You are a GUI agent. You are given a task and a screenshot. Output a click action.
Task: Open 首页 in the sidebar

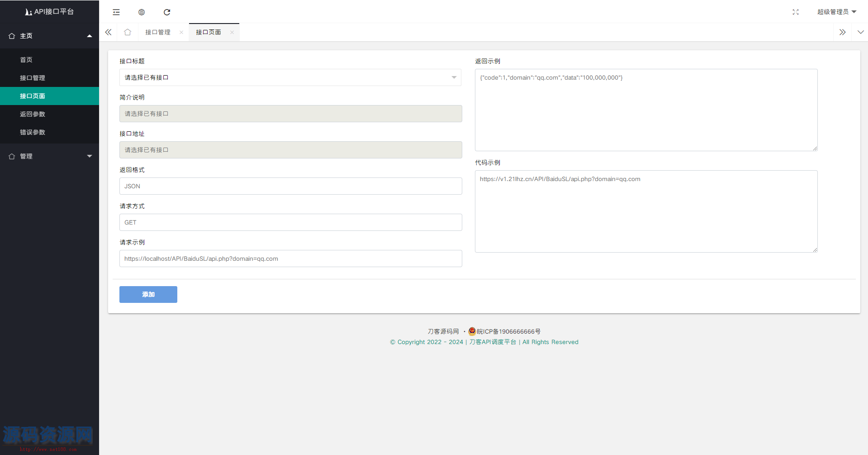[50, 60]
